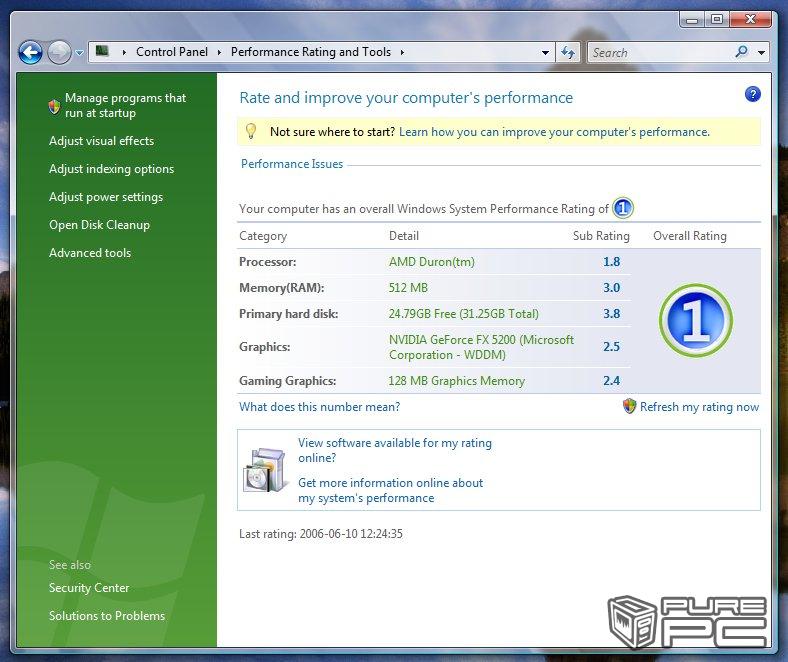Click the magnifier icon in the Search box
788x662 pixels.
741,52
